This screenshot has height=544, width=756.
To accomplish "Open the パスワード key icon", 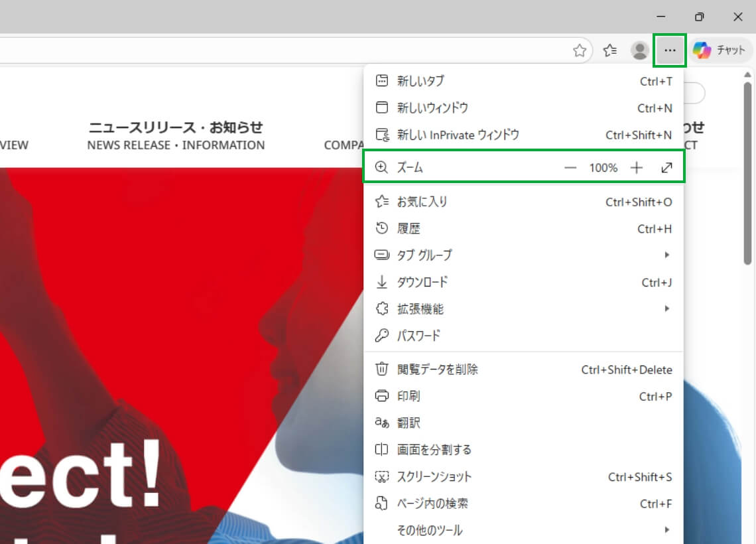I will pyautogui.click(x=381, y=336).
